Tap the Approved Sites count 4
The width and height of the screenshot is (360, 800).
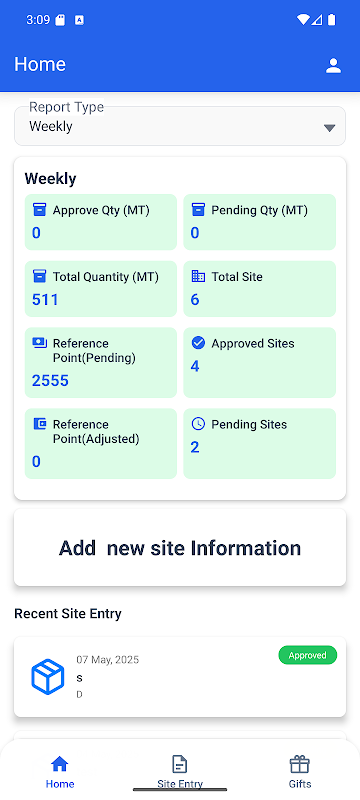pos(195,366)
